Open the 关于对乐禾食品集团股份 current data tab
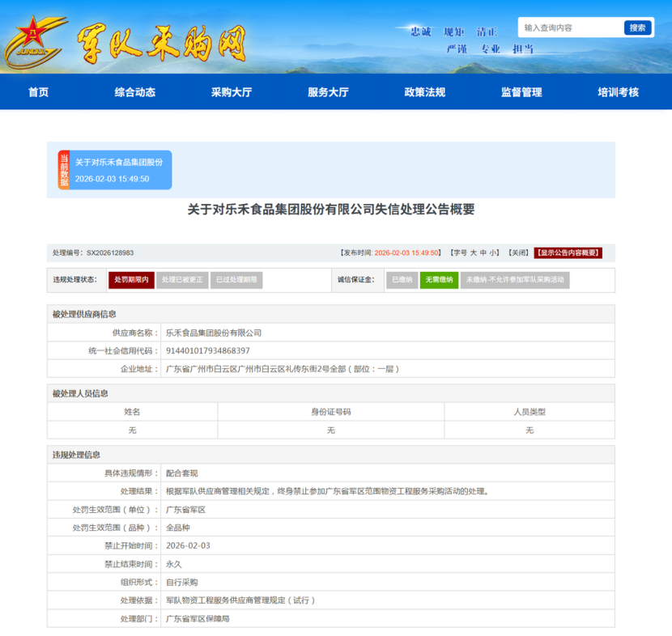This screenshot has width=672, height=636. point(120,170)
